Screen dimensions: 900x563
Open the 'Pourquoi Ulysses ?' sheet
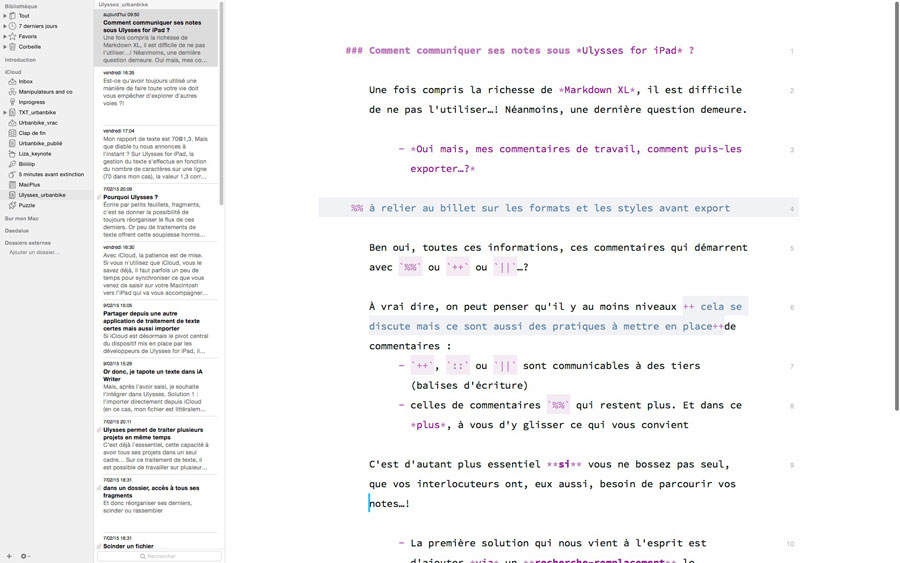[x=156, y=213]
